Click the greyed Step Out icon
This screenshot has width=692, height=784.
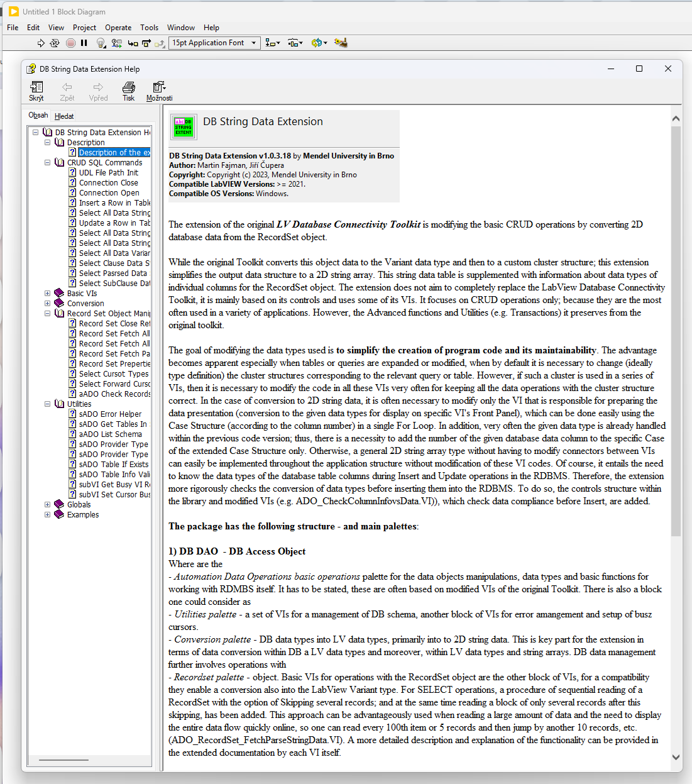click(x=160, y=43)
